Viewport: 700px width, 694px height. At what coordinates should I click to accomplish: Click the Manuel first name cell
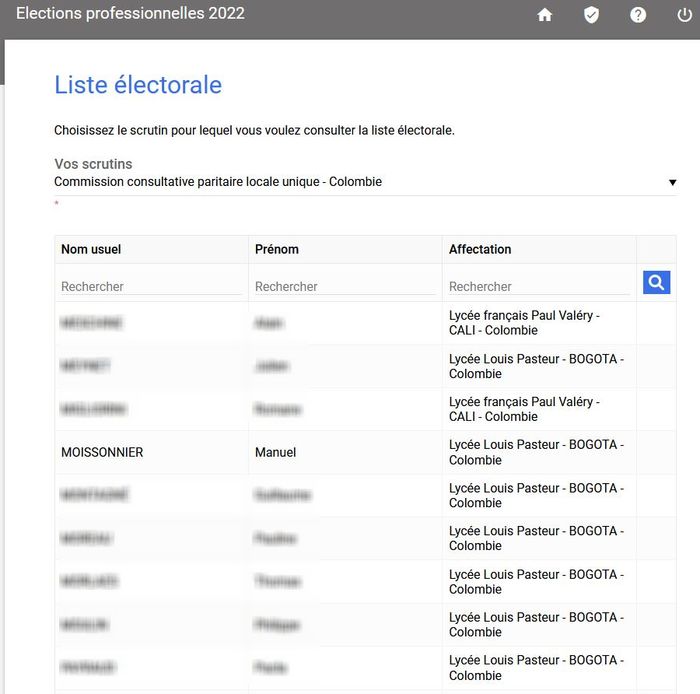276,452
